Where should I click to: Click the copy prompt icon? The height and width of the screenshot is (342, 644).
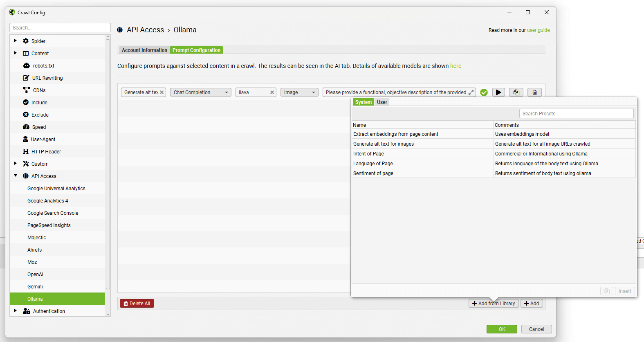click(x=516, y=92)
